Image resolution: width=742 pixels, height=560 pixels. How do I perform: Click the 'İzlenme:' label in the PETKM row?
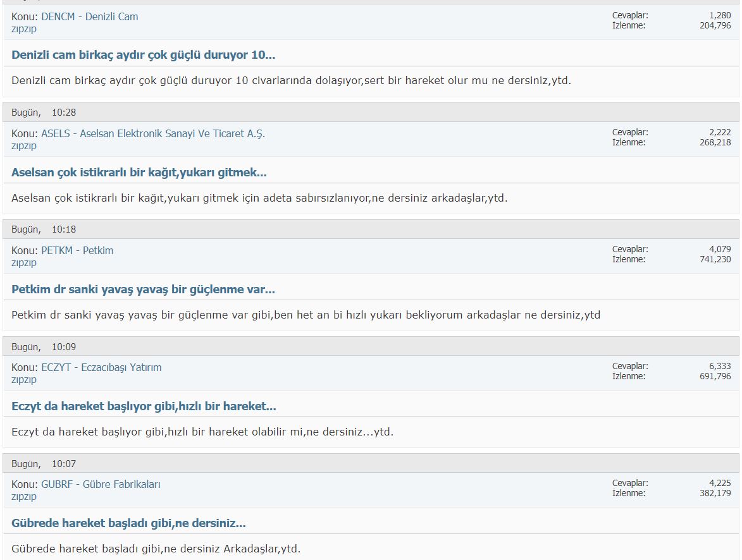[628, 259]
